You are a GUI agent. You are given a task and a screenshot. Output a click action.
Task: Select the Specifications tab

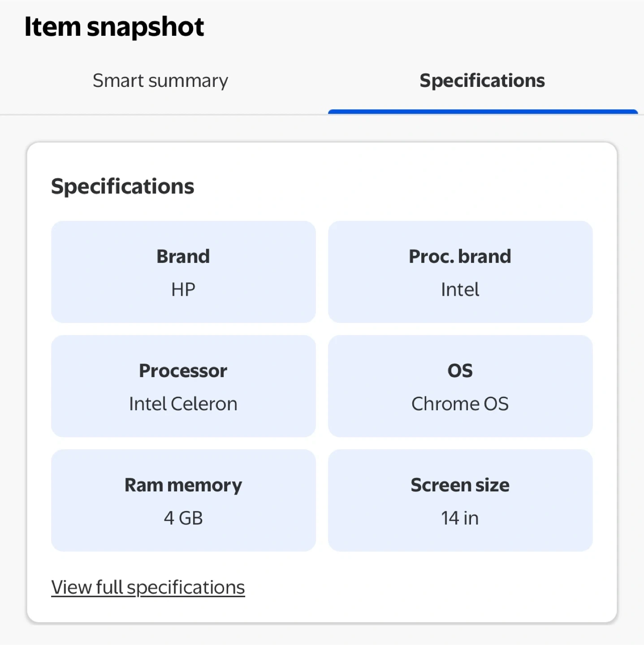click(x=482, y=81)
